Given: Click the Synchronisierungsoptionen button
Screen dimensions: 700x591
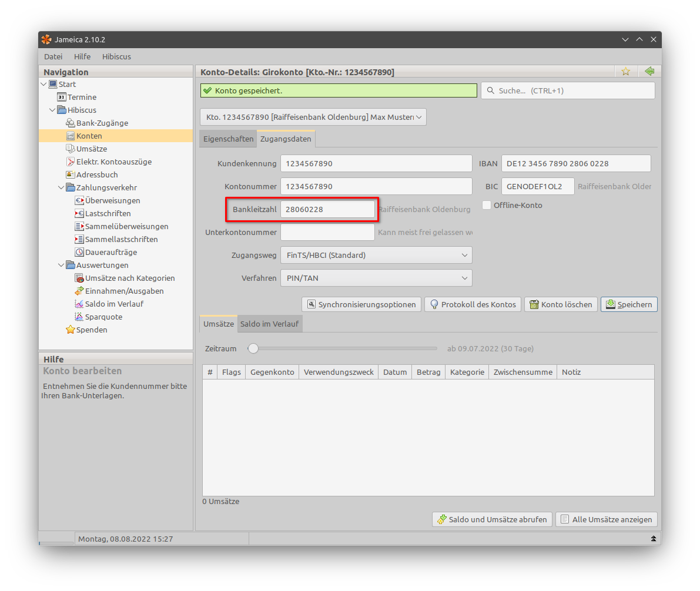Looking at the screenshot, I should point(361,304).
